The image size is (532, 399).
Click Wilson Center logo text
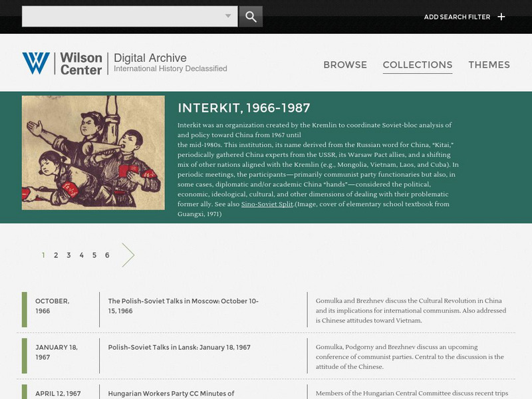[x=81, y=63]
